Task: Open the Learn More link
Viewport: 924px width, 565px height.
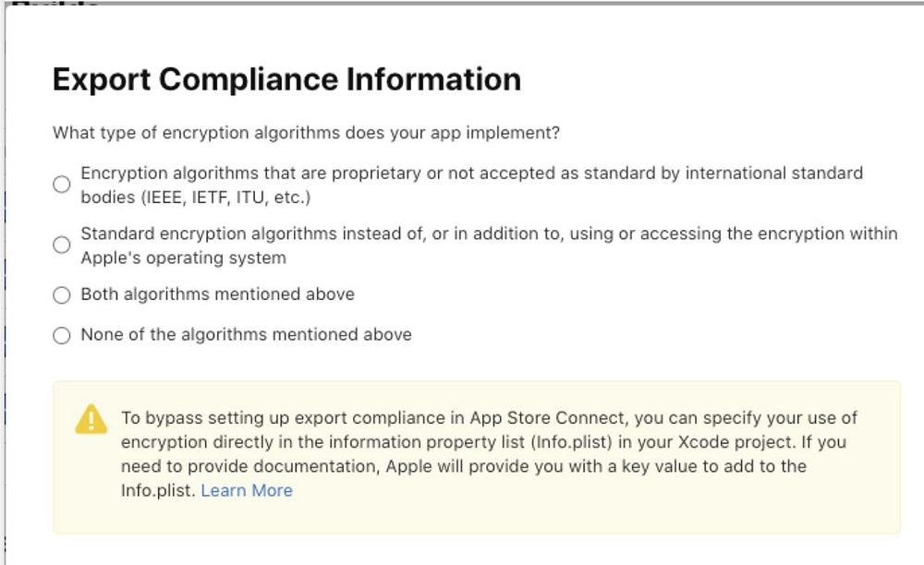Action: 247,491
